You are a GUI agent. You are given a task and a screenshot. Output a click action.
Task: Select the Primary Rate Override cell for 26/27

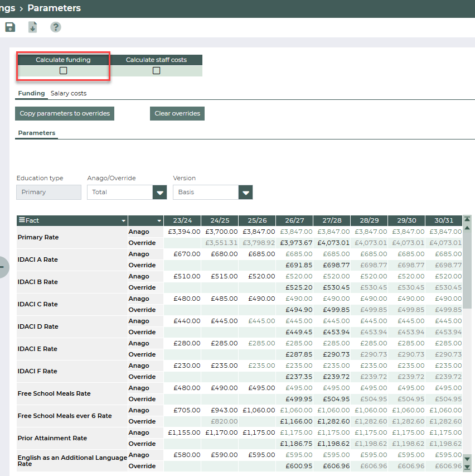pyautogui.click(x=294, y=243)
